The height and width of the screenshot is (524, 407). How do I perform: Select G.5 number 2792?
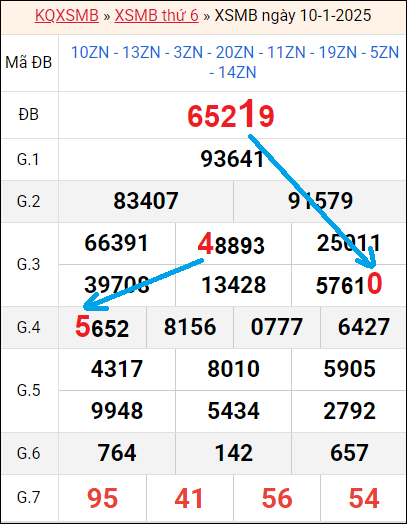349,411
